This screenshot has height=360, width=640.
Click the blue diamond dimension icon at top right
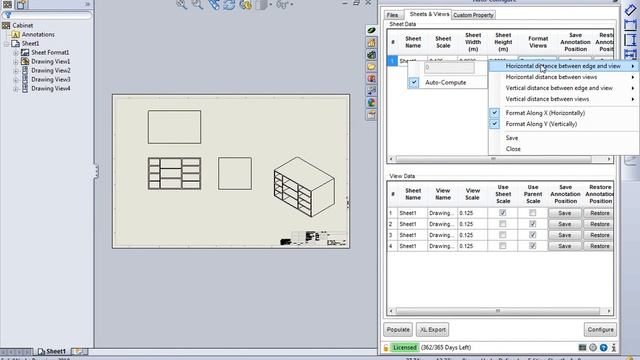pyautogui.click(x=630, y=9)
